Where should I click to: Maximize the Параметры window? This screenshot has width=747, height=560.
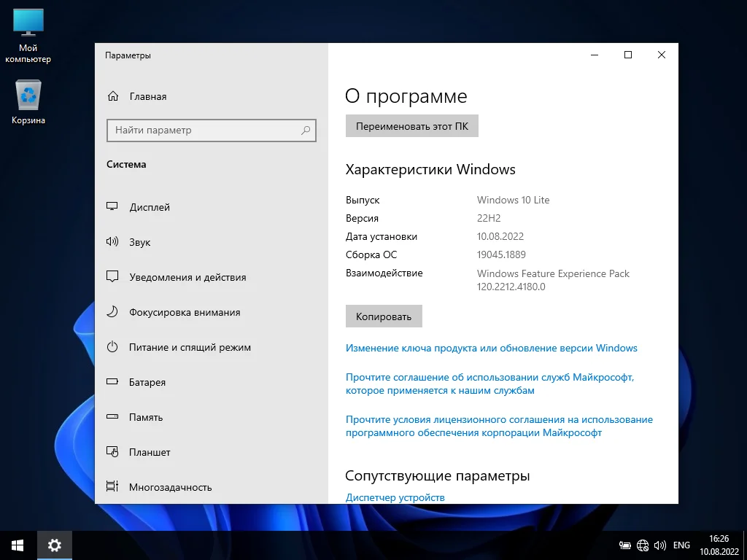point(628,55)
